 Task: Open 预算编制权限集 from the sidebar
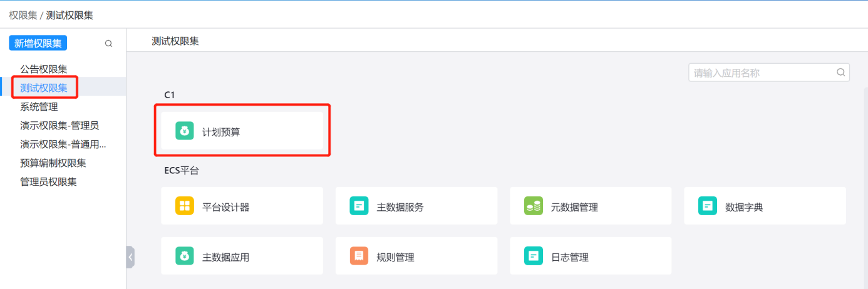(x=53, y=163)
